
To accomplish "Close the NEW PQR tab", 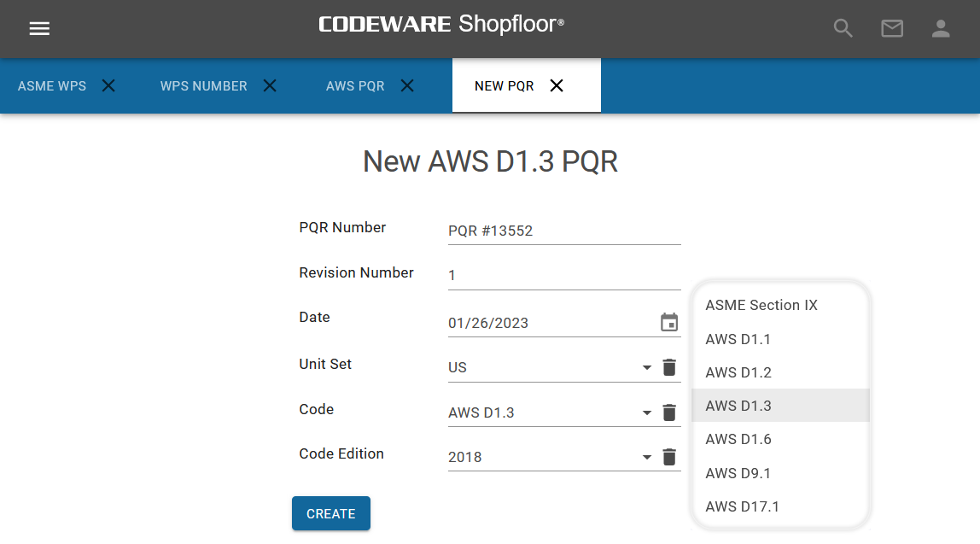I will [557, 85].
